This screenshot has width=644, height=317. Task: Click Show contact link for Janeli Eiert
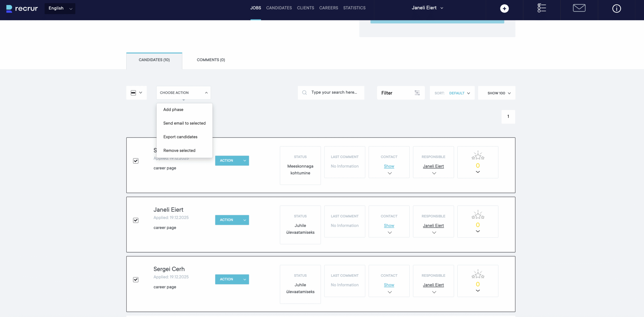click(x=389, y=225)
